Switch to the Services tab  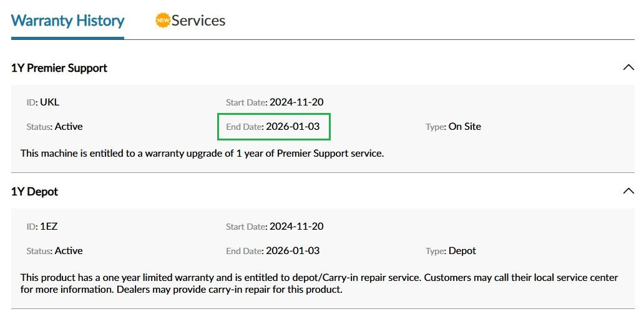190,21
